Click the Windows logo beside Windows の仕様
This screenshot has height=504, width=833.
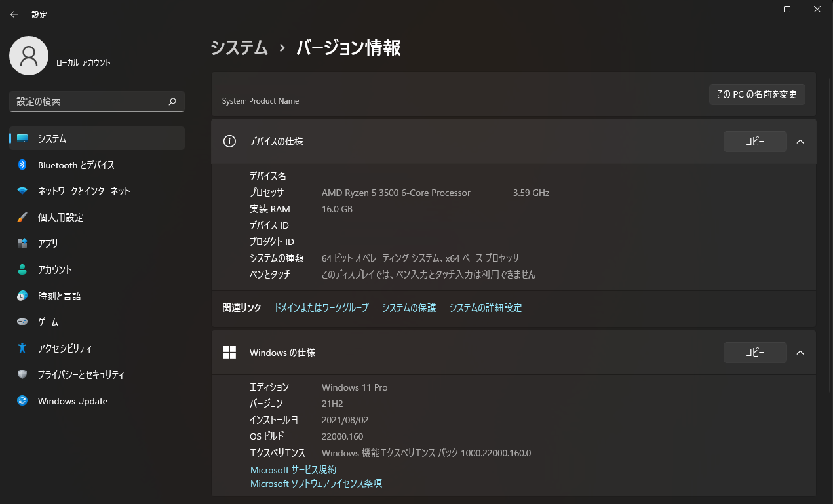tap(229, 353)
